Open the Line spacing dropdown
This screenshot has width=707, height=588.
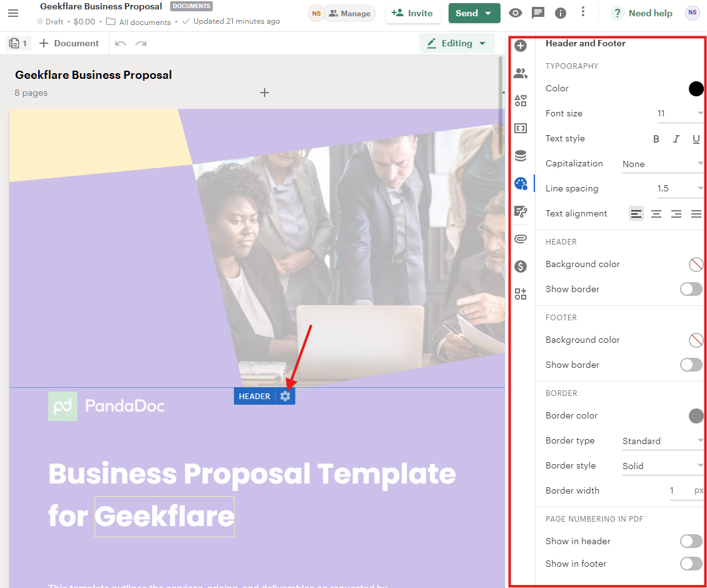tap(680, 189)
